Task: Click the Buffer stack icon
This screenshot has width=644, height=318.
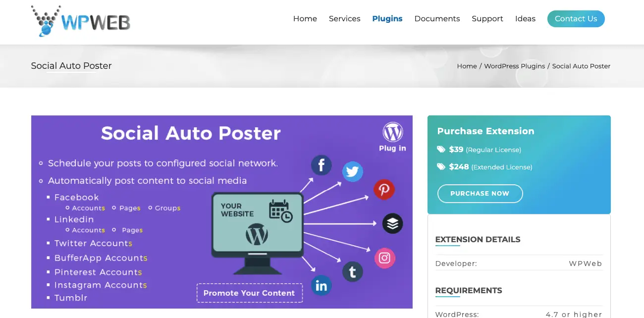Action: click(x=393, y=223)
